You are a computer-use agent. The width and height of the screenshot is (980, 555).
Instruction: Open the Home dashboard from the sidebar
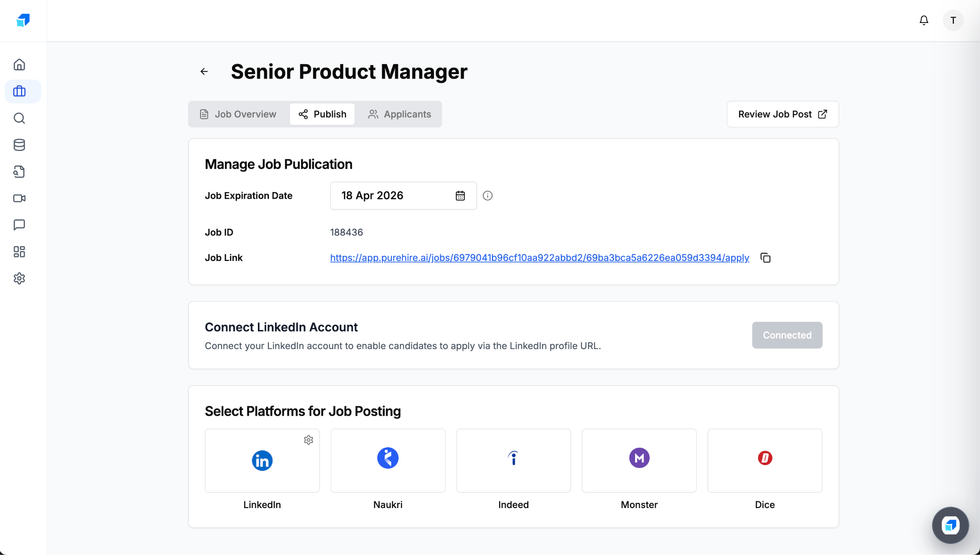tap(19, 64)
